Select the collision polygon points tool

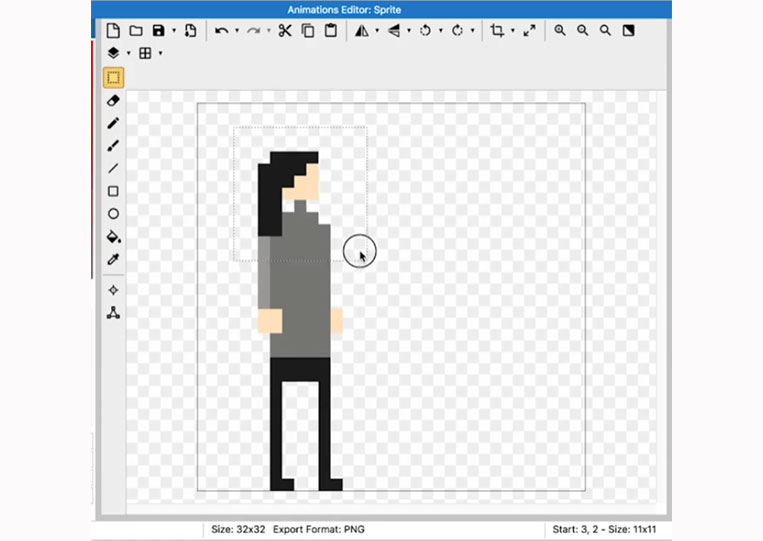[113, 313]
